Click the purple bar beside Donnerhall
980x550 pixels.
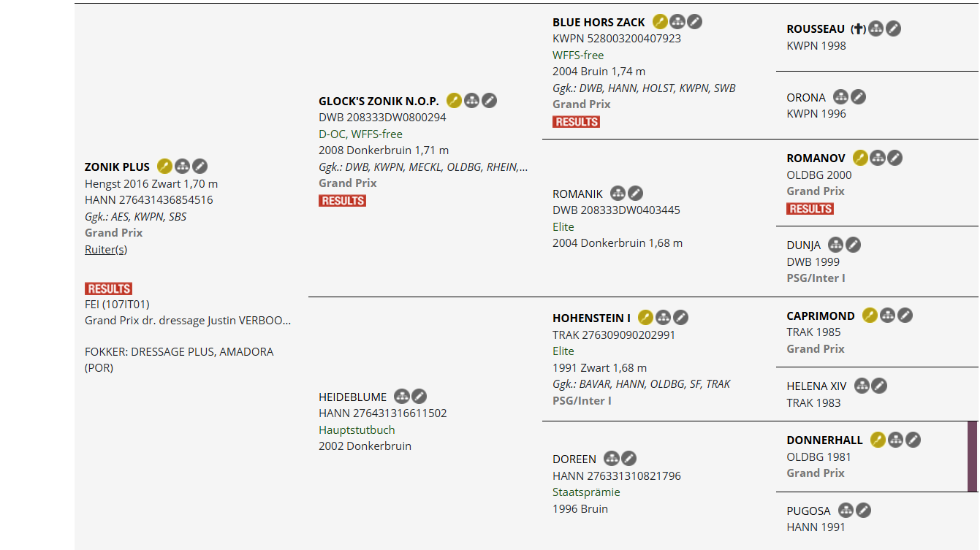973,457
